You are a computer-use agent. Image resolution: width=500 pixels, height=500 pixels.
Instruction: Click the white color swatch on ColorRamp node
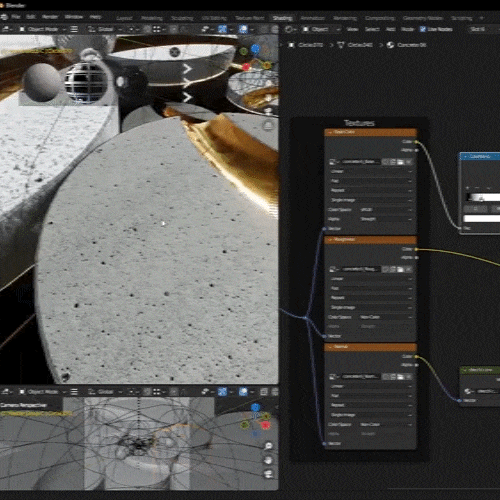(x=482, y=218)
